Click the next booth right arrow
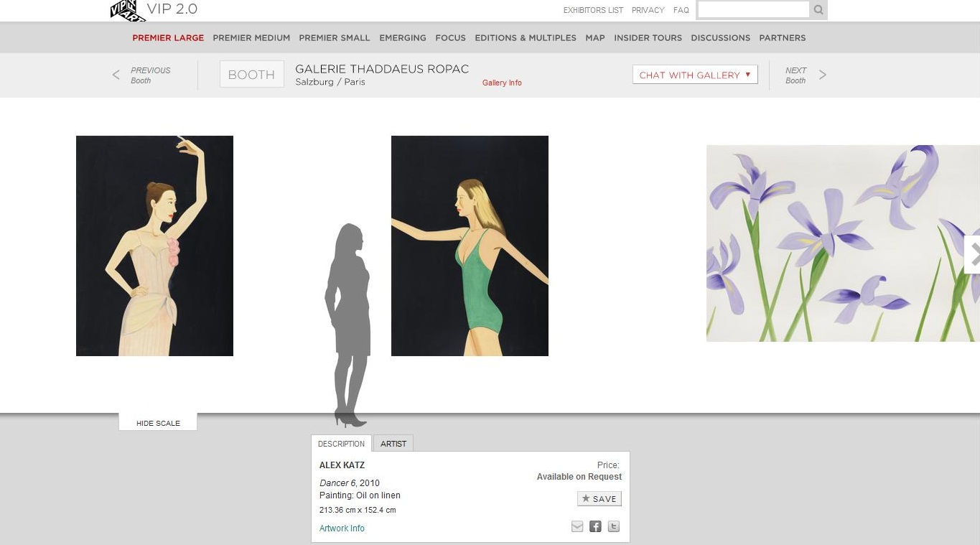980x545 pixels. [823, 75]
